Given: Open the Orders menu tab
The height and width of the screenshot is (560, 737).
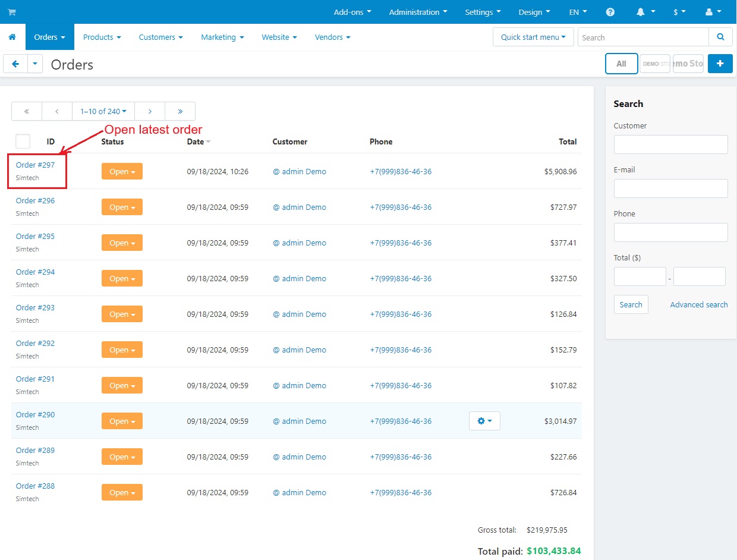Looking at the screenshot, I should coord(50,37).
